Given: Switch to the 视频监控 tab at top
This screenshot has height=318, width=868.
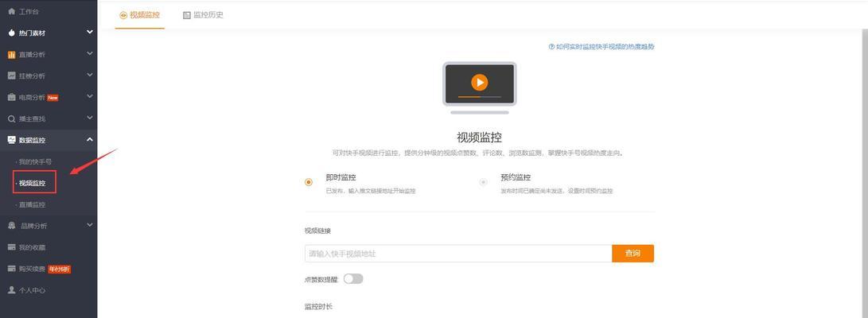Looking at the screenshot, I should pyautogui.click(x=139, y=15).
